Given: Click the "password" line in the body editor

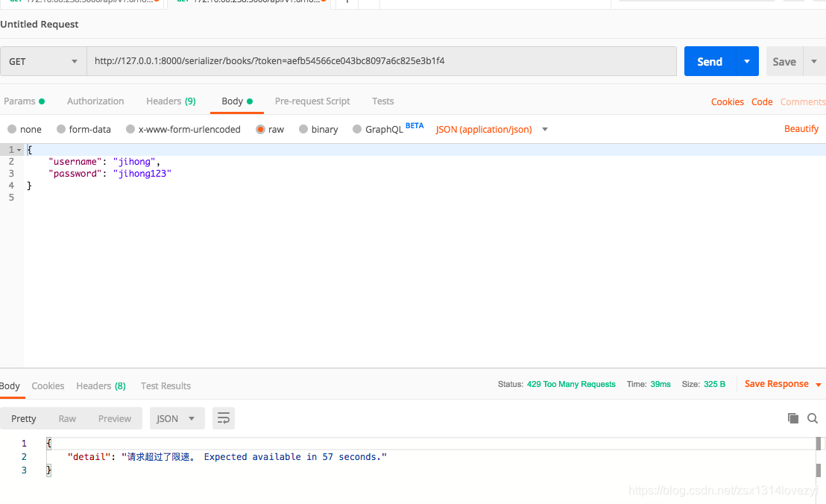Looking at the screenshot, I should [110, 173].
